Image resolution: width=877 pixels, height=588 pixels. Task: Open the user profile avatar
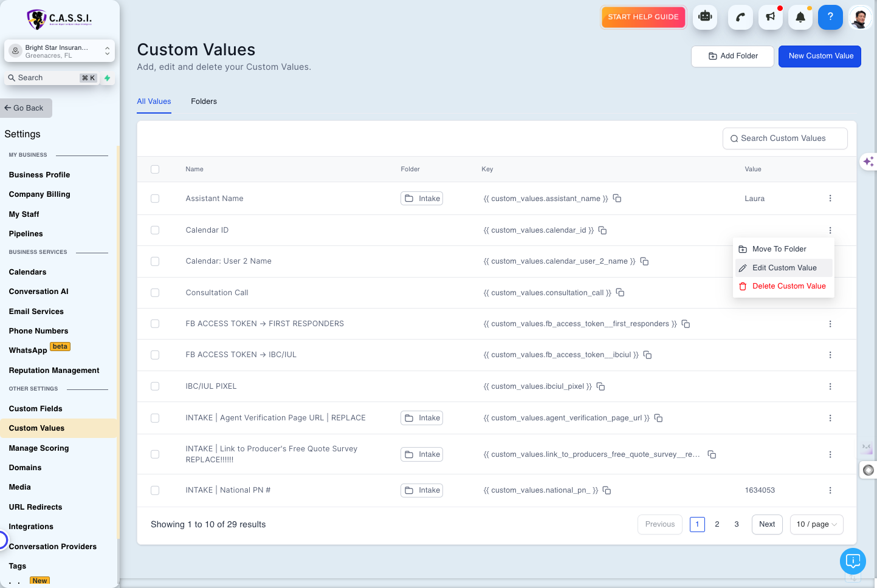pos(859,17)
